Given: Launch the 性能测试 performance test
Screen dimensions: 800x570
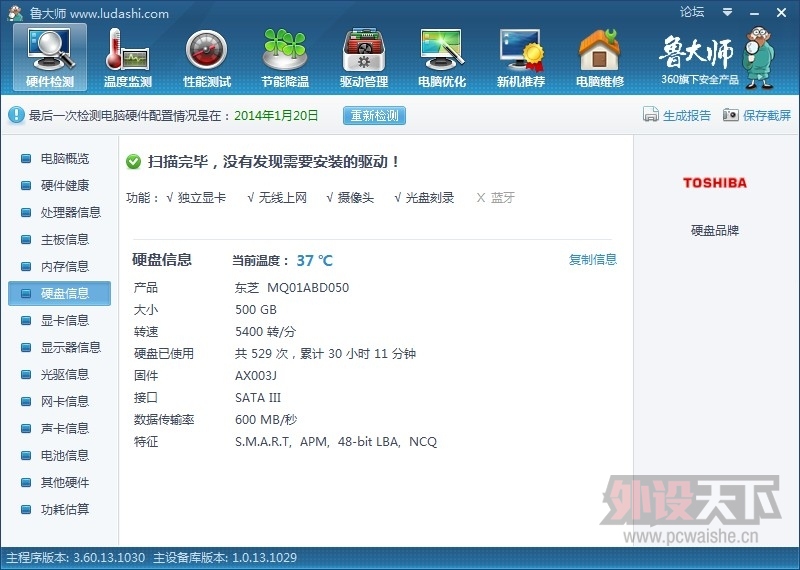Looking at the screenshot, I should point(207,58).
